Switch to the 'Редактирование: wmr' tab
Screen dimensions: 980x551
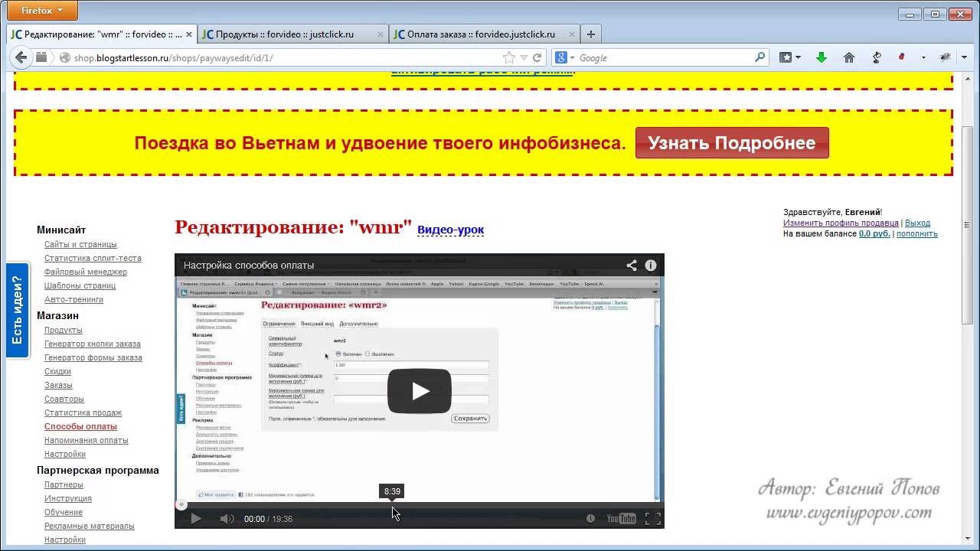pyautogui.click(x=102, y=34)
